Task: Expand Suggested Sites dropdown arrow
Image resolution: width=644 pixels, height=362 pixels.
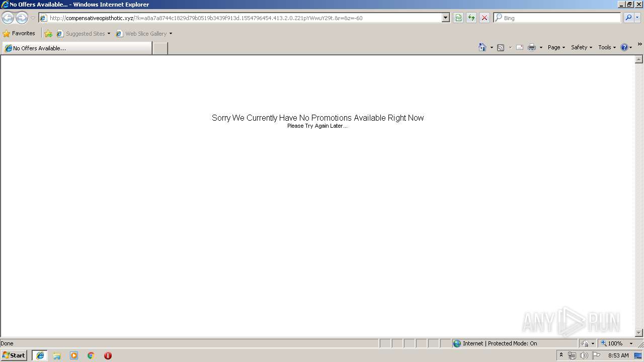Action: [109, 34]
